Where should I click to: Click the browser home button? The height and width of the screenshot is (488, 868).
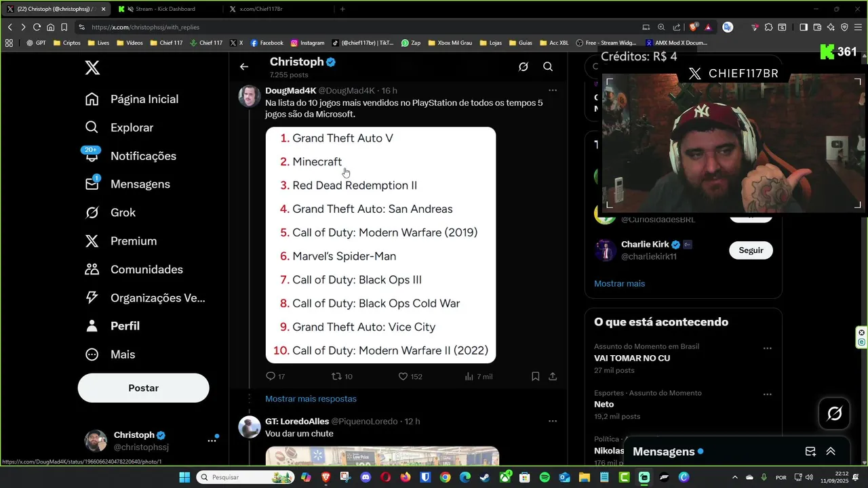[x=50, y=27]
